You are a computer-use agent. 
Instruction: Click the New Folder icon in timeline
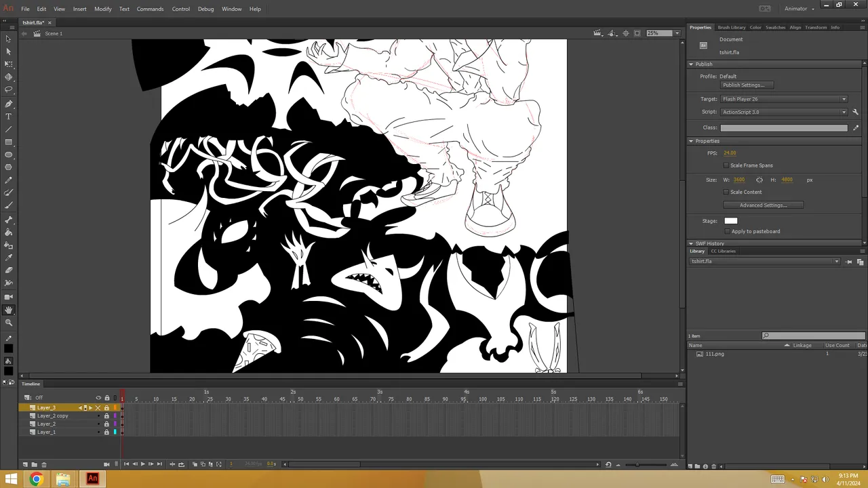35,464
